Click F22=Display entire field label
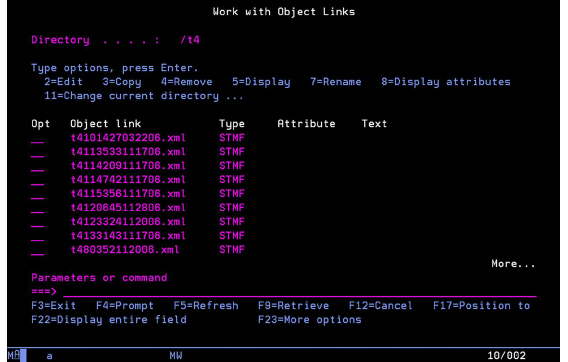 point(109,320)
